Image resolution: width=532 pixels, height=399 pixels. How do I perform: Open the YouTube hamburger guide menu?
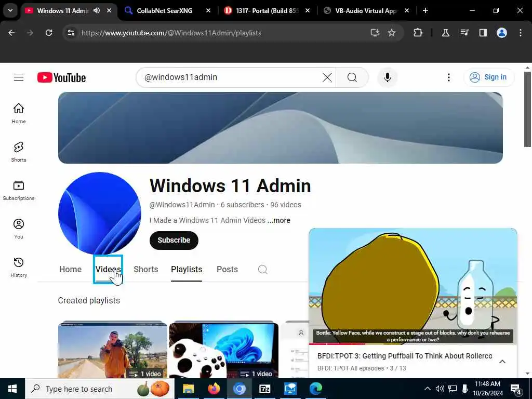point(19,77)
